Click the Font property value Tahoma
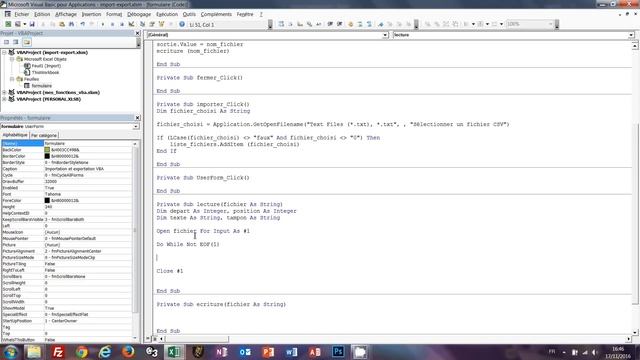This screenshot has height=360, width=640. (x=88, y=194)
